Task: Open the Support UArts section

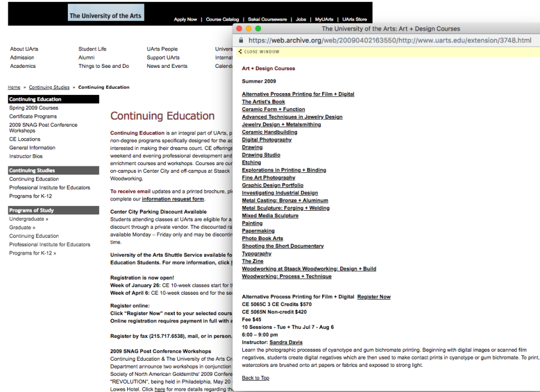Action: pos(163,58)
